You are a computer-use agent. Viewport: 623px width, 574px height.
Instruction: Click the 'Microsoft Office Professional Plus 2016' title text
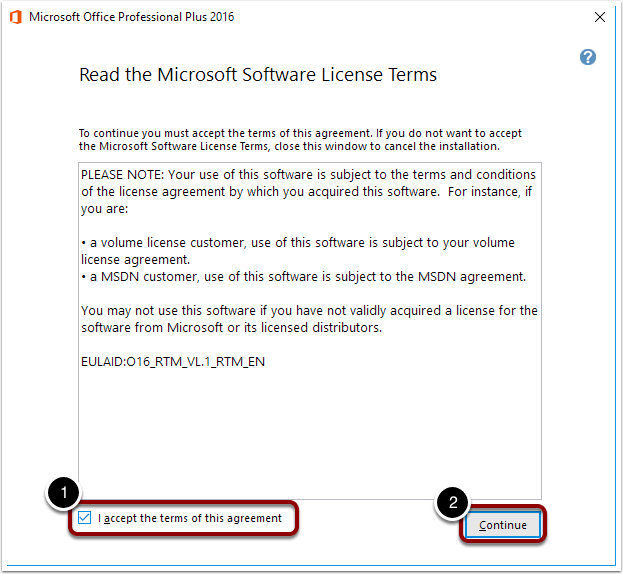point(132,17)
